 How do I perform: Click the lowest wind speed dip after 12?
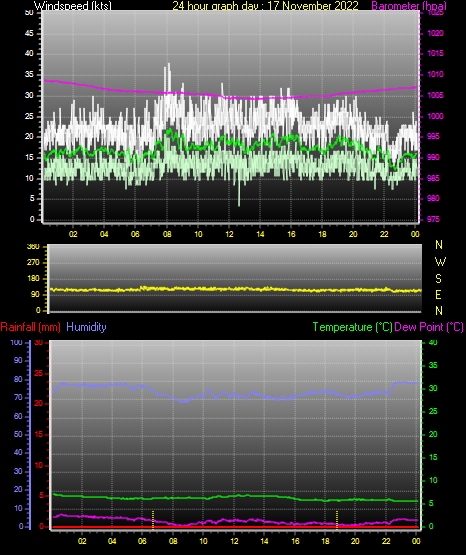(x=239, y=203)
